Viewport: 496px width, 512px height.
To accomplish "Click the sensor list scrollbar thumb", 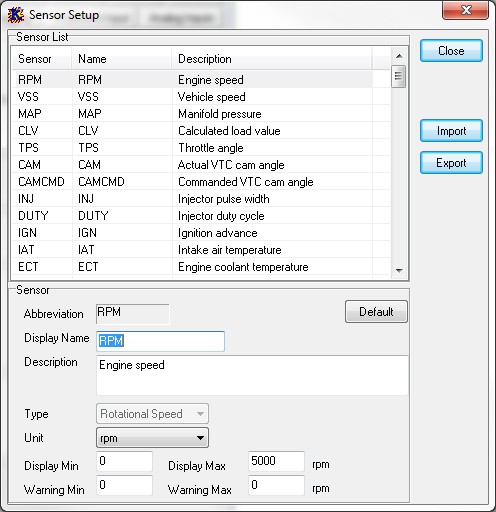I will pyautogui.click(x=399, y=76).
